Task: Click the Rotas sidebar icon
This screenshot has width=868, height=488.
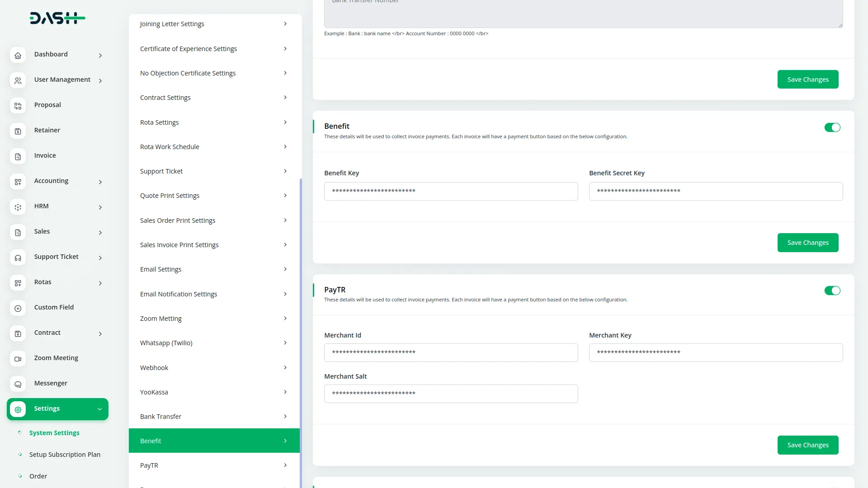Action: pyautogui.click(x=18, y=283)
